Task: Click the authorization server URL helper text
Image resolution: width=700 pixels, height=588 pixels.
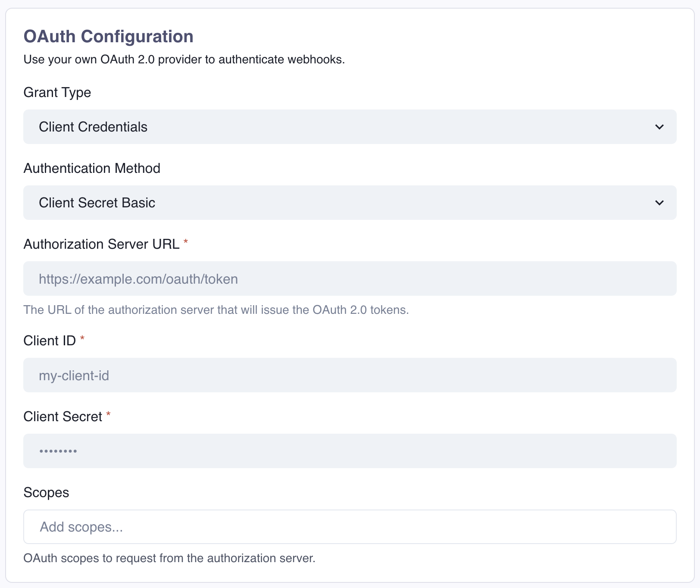Action: [x=216, y=310]
